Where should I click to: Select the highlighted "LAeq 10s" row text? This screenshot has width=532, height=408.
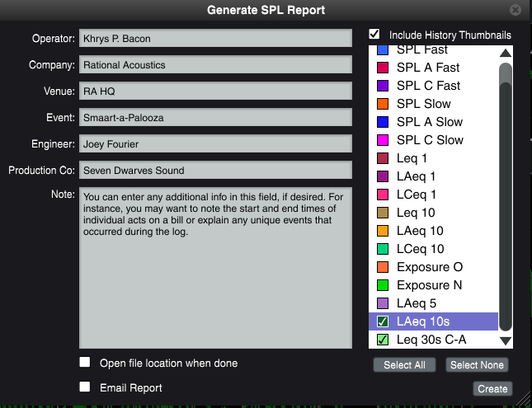[x=423, y=321]
